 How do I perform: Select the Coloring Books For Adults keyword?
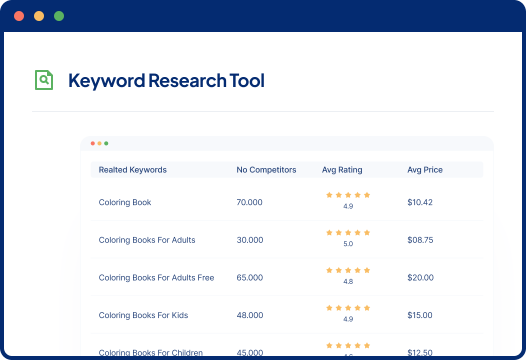pyautogui.click(x=147, y=240)
